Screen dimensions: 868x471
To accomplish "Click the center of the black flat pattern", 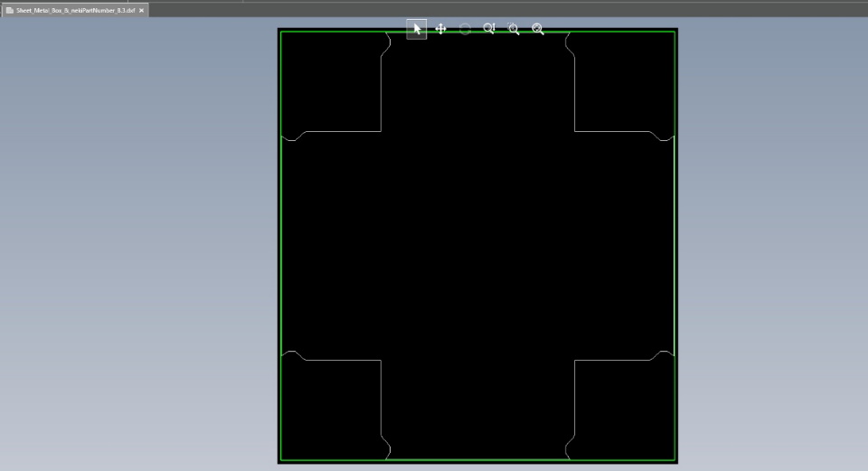I will pos(477,246).
